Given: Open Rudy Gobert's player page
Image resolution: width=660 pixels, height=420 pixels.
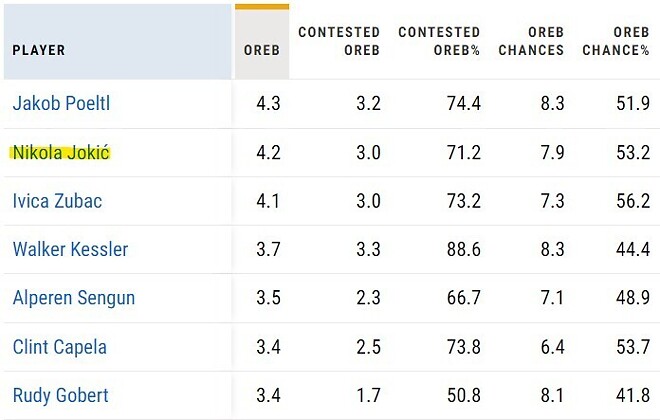Looking at the screenshot, I should click(59, 396).
